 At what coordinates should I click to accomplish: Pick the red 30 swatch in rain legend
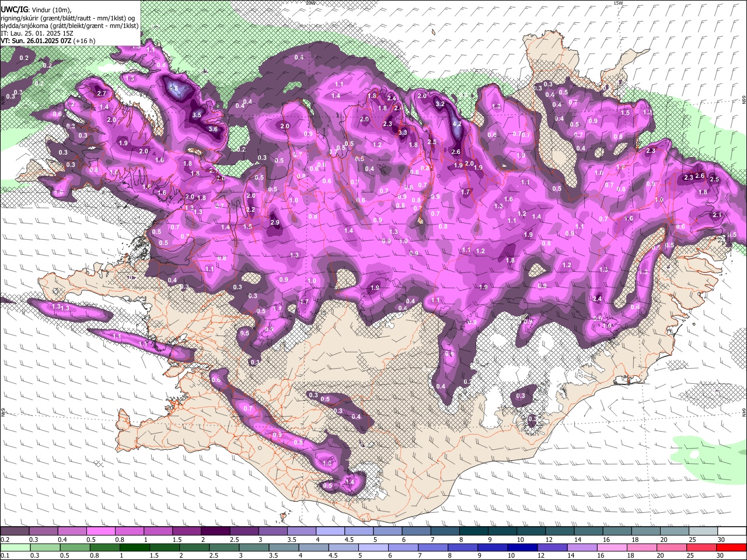[732, 547]
